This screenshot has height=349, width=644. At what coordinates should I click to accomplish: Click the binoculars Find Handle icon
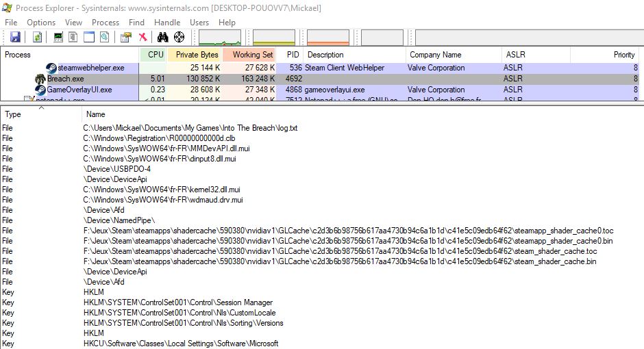coord(162,38)
